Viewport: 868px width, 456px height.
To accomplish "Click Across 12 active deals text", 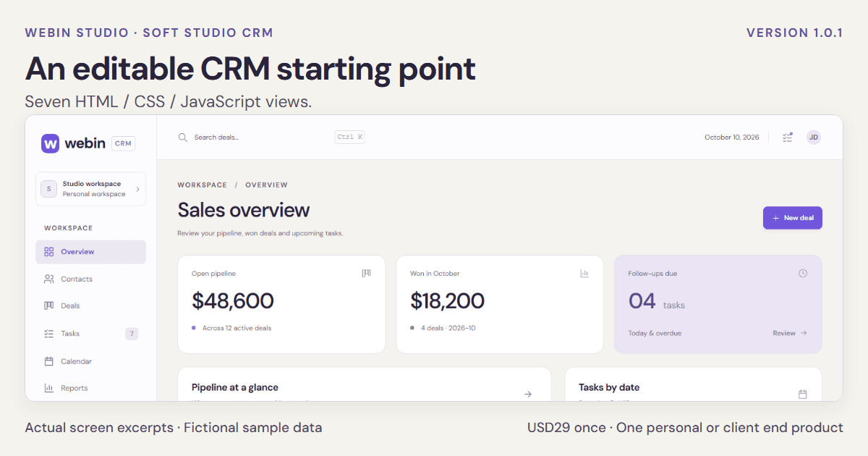I will (237, 328).
